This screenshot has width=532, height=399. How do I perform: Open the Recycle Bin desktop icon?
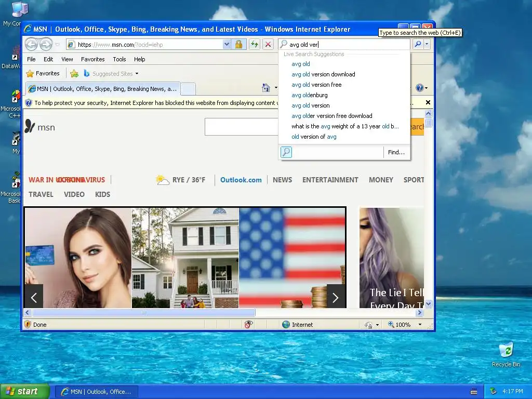pos(506,354)
